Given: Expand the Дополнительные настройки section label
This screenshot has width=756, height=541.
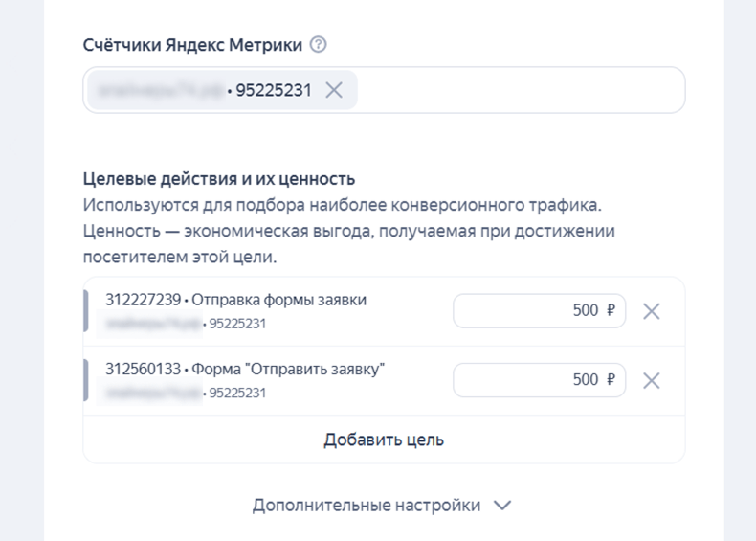Looking at the screenshot, I should coord(367,506).
